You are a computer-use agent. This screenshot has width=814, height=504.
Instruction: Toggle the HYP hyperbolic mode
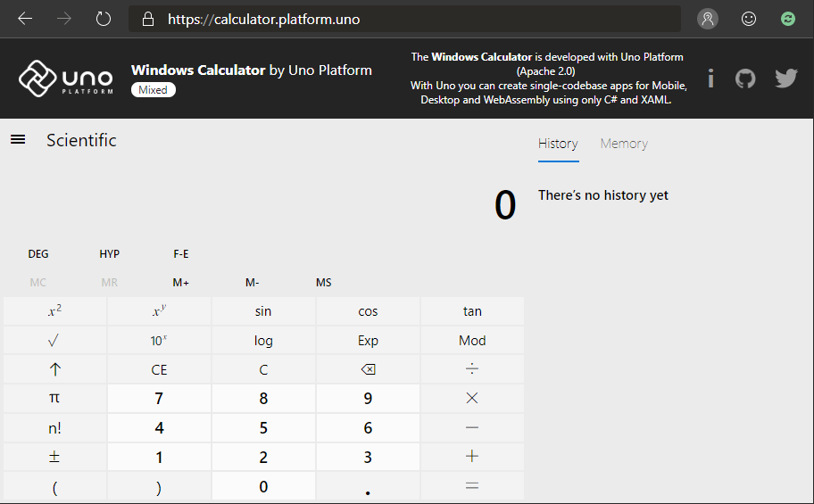(x=110, y=254)
